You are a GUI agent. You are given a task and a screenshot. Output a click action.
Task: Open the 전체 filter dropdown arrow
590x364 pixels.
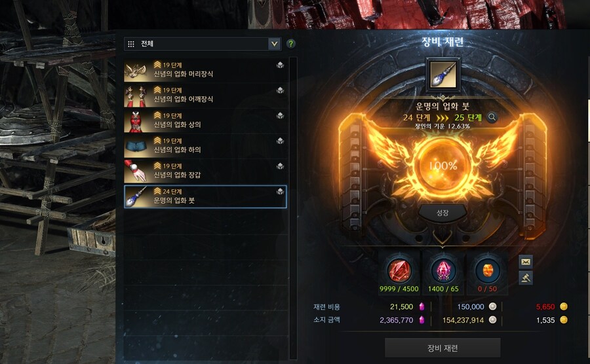[x=274, y=44]
